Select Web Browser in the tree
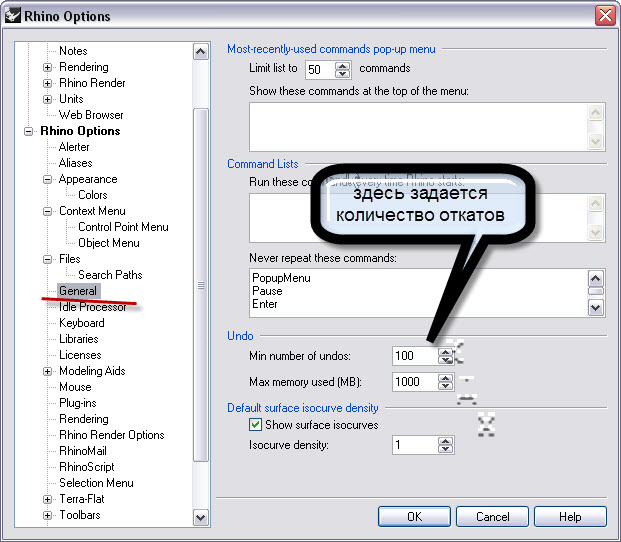 tap(91, 115)
